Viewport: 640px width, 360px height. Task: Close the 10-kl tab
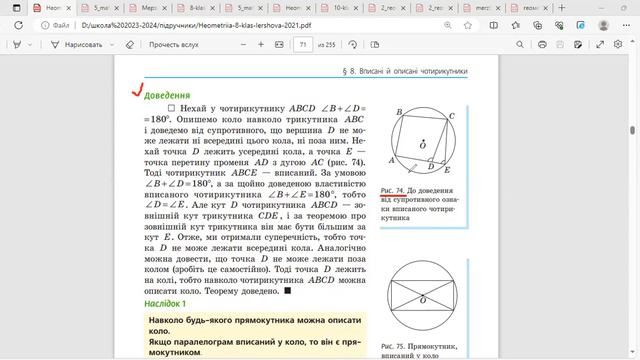point(356,8)
